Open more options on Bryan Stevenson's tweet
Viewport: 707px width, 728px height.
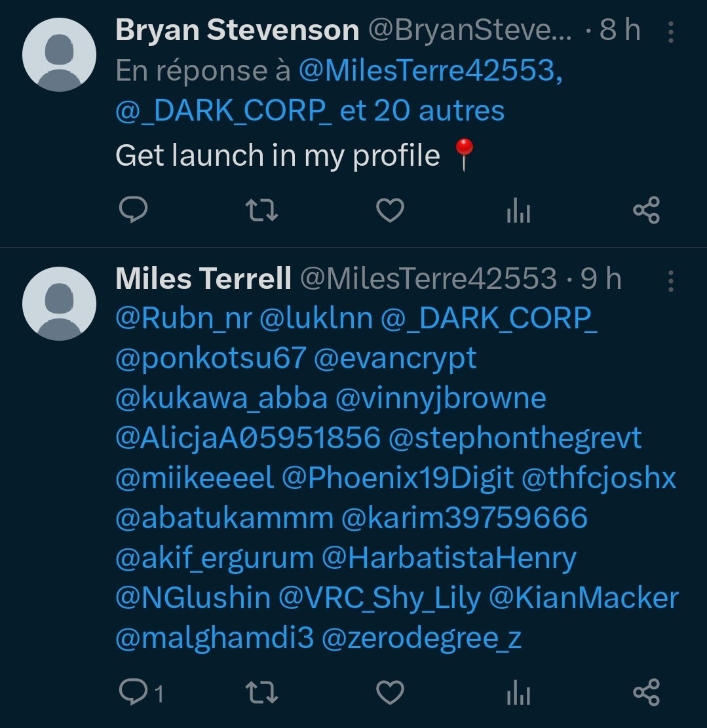coord(670,31)
